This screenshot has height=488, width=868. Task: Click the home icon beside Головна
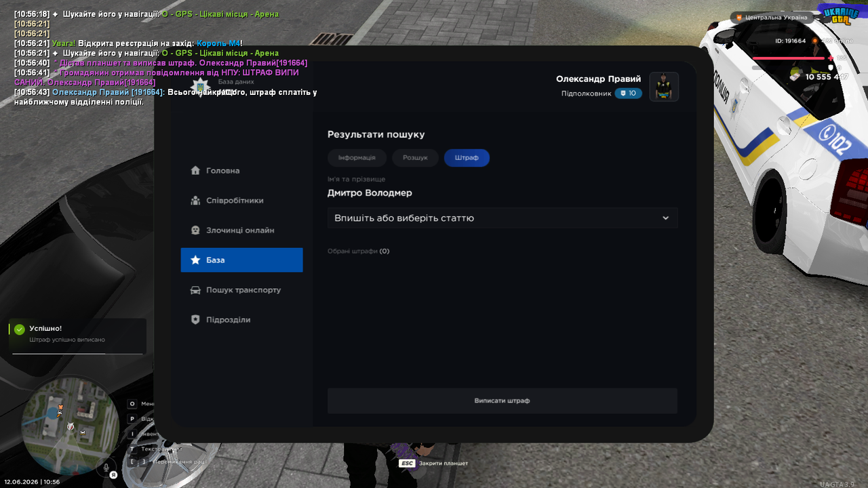coord(195,170)
